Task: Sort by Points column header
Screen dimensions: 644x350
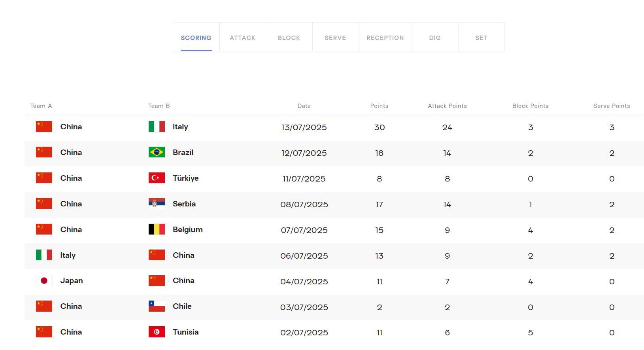Action: pos(379,106)
